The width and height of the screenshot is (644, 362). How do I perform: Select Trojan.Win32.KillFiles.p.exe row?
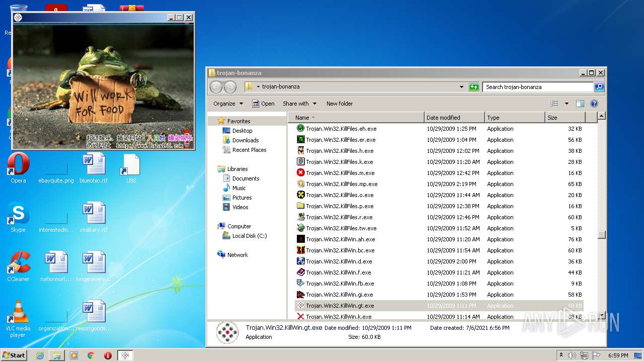coord(439,206)
